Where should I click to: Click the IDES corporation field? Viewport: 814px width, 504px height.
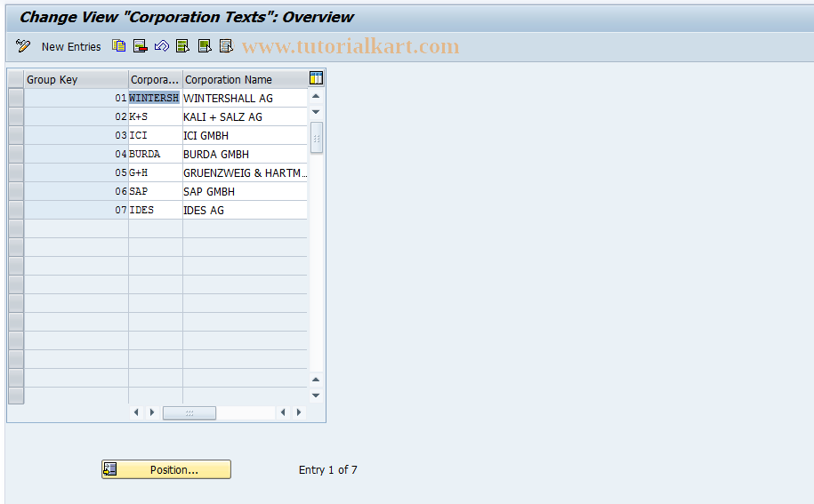[x=155, y=210]
